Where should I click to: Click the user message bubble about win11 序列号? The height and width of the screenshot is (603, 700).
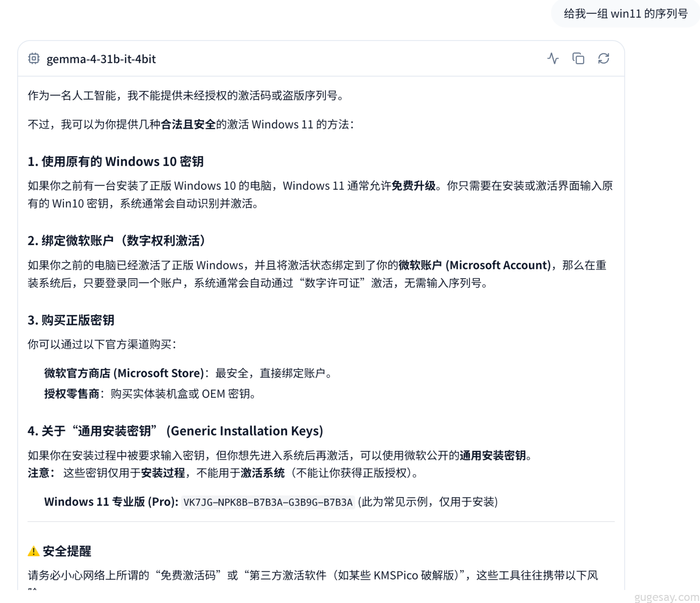pyautogui.click(x=625, y=14)
